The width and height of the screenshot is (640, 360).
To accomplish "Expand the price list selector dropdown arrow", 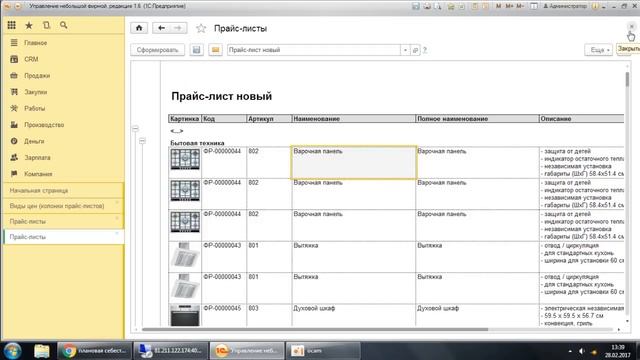I will point(405,50).
